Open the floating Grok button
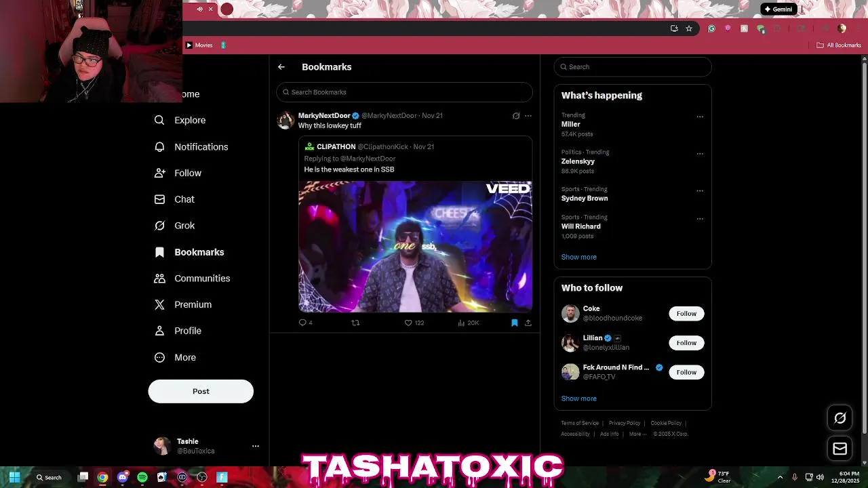Viewport: 868px width, 488px height. pos(840,418)
